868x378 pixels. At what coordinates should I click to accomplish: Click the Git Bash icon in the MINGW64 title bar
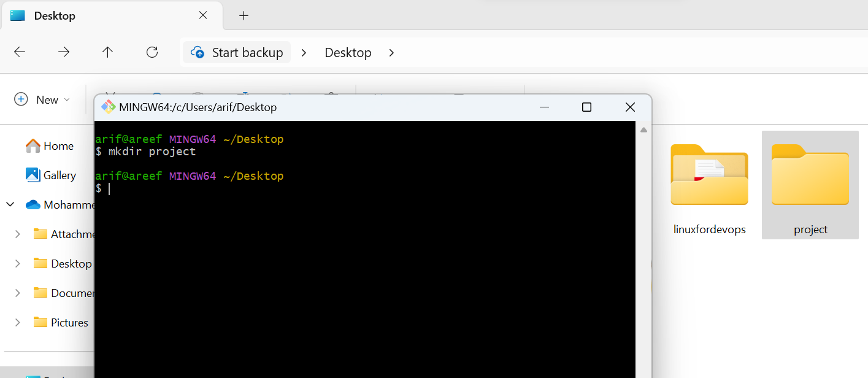[x=109, y=107]
